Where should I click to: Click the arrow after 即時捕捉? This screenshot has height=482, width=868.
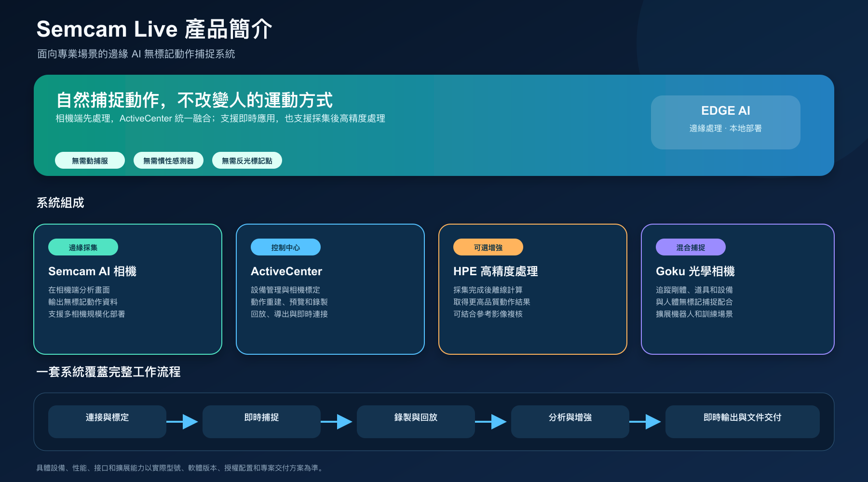click(x=337, y=422)
